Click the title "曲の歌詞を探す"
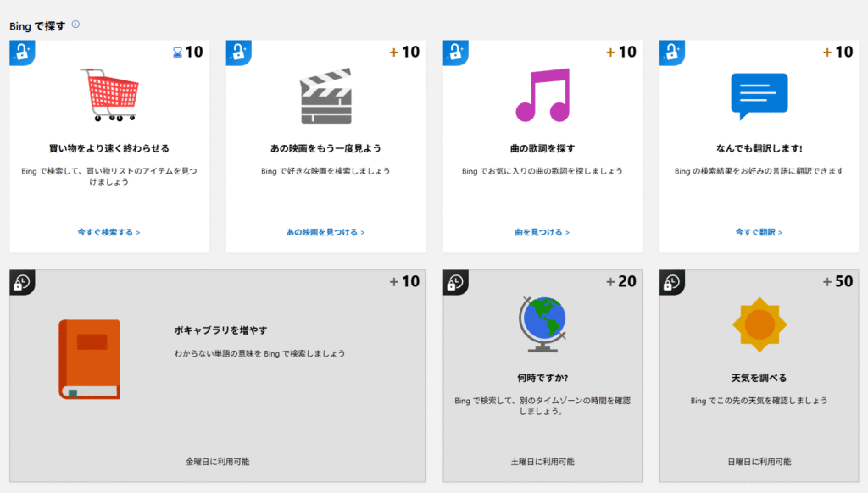The width and height of the screenshot is (868, 493). coord(542,148)
